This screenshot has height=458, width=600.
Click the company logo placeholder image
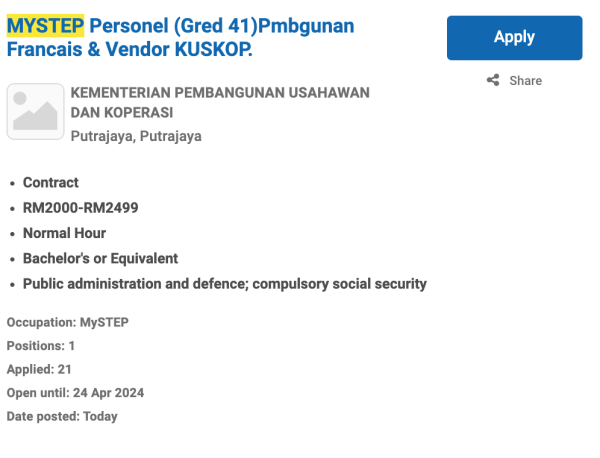coord(35,111)
